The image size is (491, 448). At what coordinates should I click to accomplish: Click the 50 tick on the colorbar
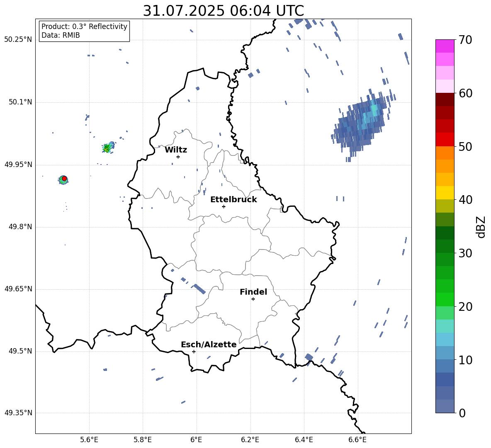tap(465, 146)
